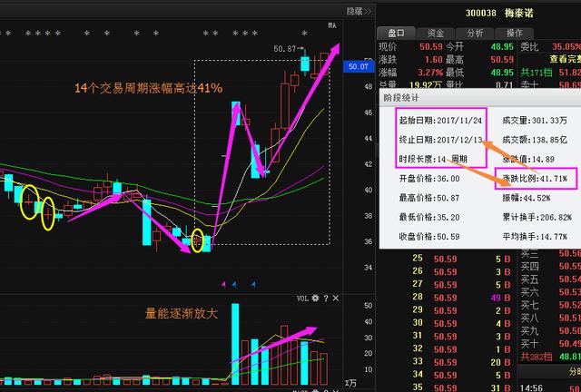The height and width of the screenshot is (392, 581).
Task: Click the 振幅:44.52% entry
Action: (x=527, y=198)
